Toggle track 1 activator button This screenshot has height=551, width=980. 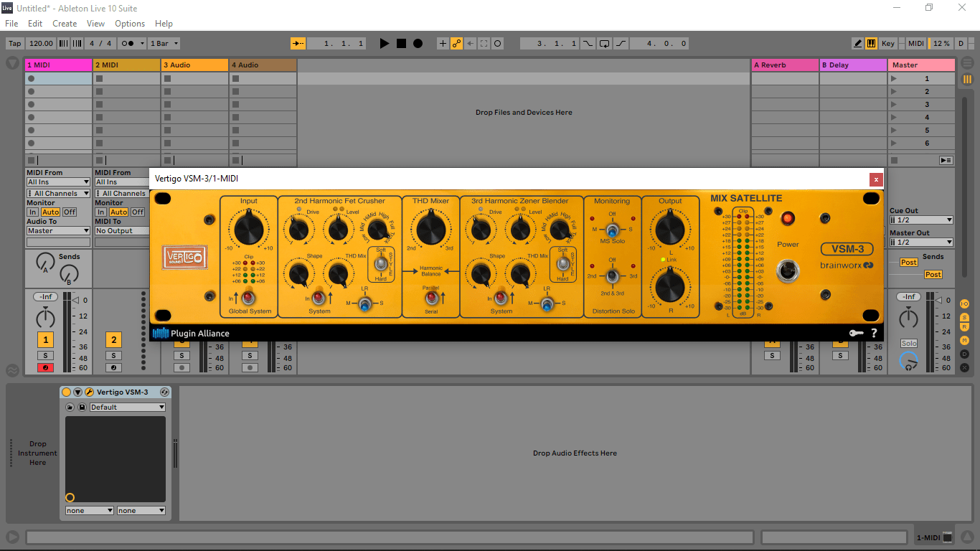coord(45,340)
